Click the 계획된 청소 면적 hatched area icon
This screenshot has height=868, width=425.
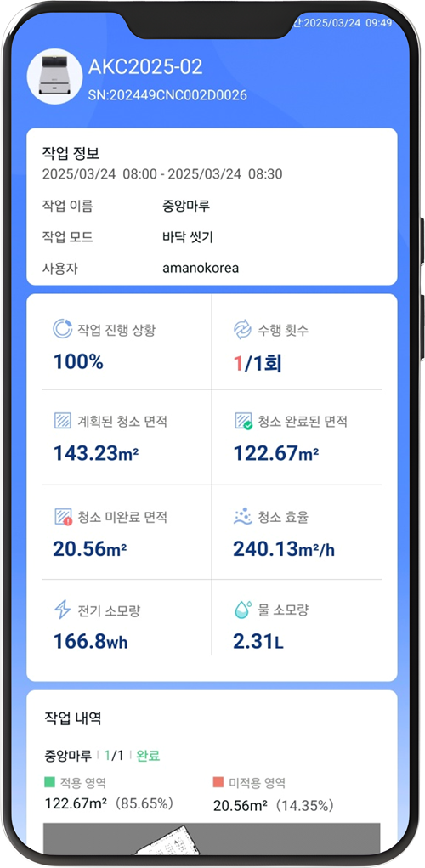click(x=63, y=422)
